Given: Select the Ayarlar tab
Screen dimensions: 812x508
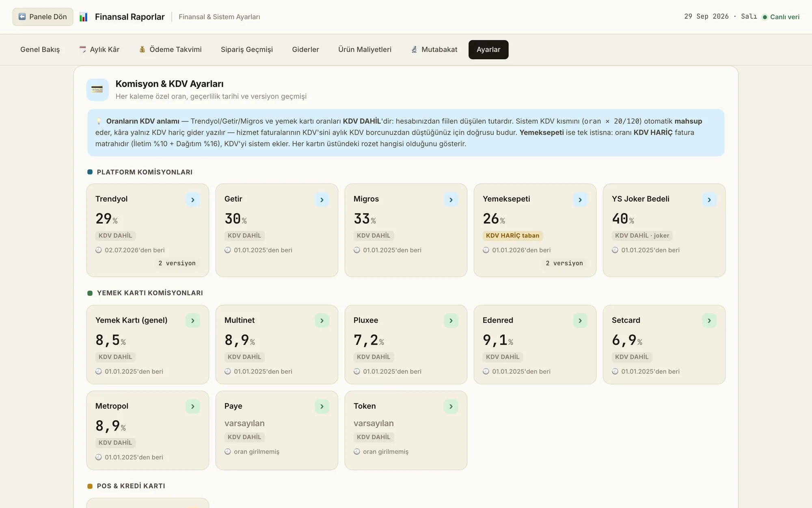Looking at the screenshot, I should pos(488,50).
